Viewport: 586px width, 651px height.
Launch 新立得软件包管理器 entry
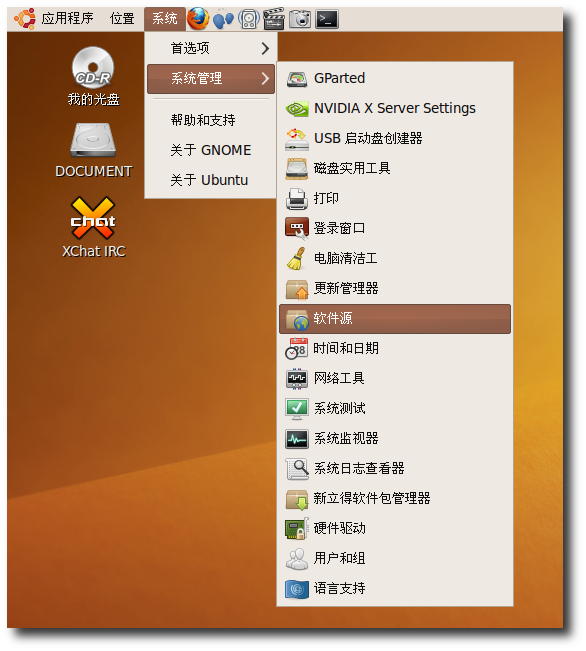coord(395,499)
